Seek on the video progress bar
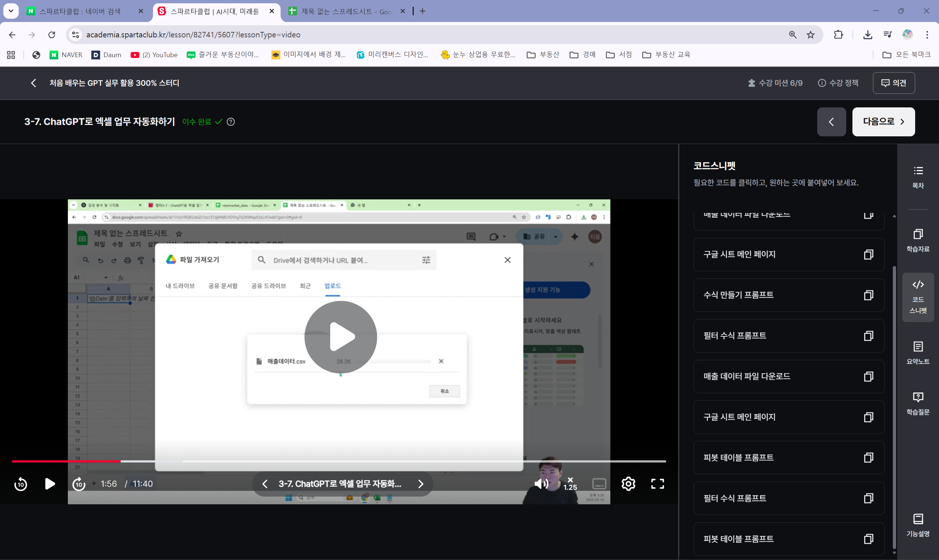The image size is (939, 560). 339,461
